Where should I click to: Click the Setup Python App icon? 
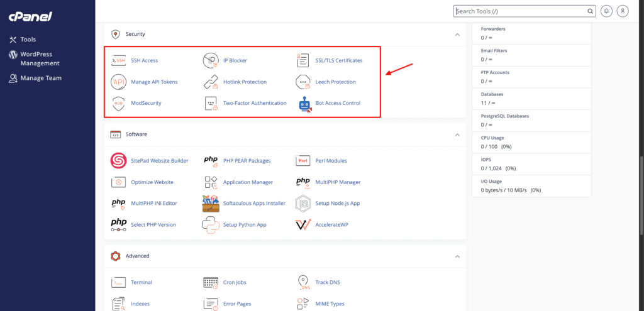pos(211,224)
